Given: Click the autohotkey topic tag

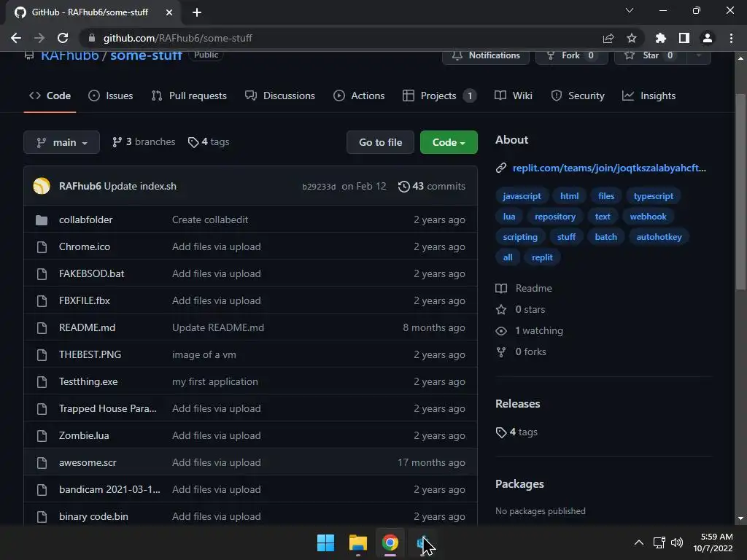Looking at the screenshot, I should [659, 237].
